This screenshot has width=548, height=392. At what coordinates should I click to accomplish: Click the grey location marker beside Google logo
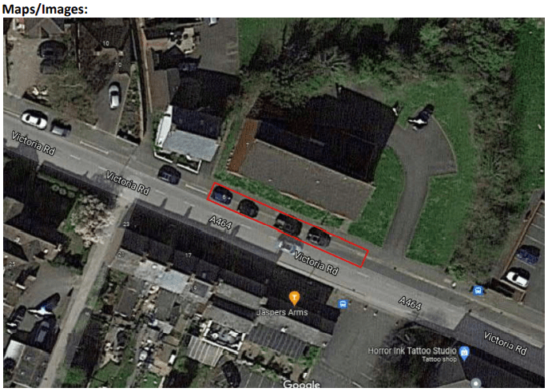pos(475,383)
